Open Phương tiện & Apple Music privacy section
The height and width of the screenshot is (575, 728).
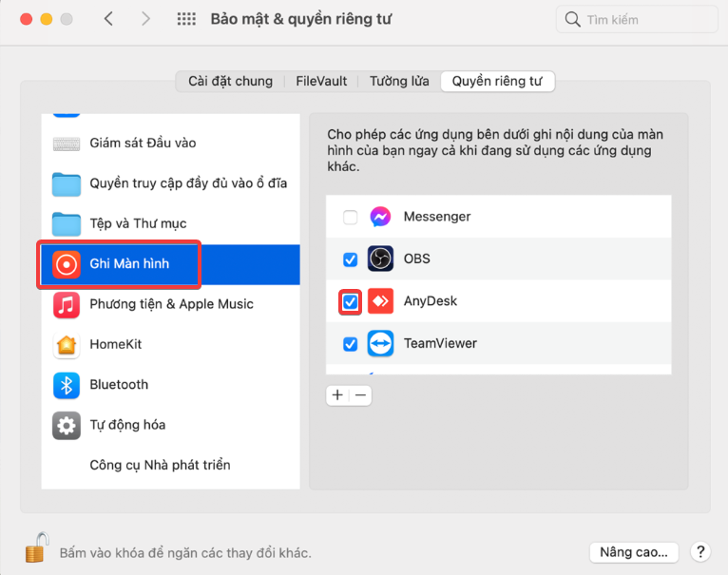coord(171,304)
